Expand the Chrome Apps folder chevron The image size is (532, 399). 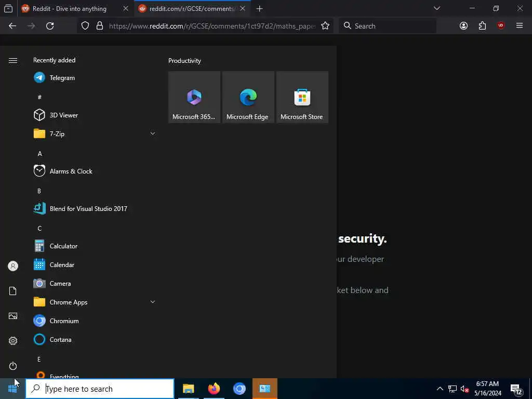pyautogui.click(x=153, y=302)
